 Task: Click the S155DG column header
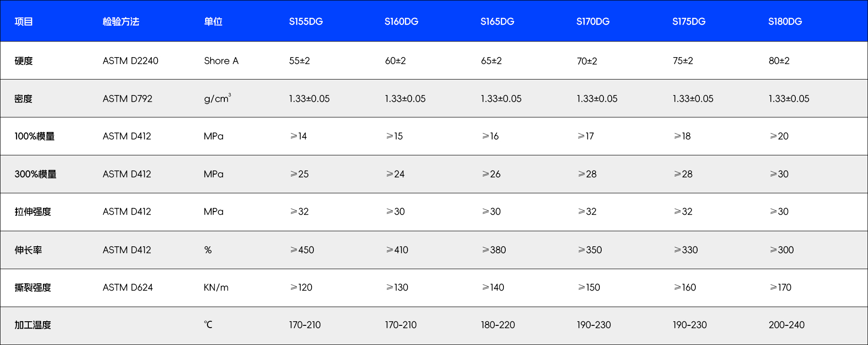coord(306,21)
